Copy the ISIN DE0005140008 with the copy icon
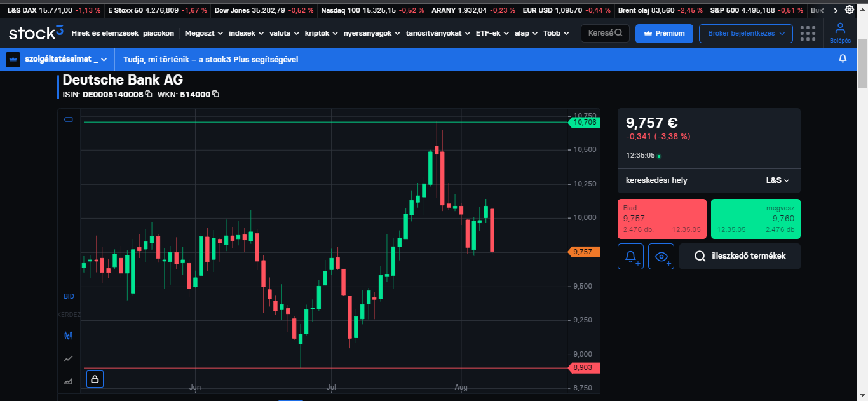This screenshot has height=401, width=868. pos(149,94)
